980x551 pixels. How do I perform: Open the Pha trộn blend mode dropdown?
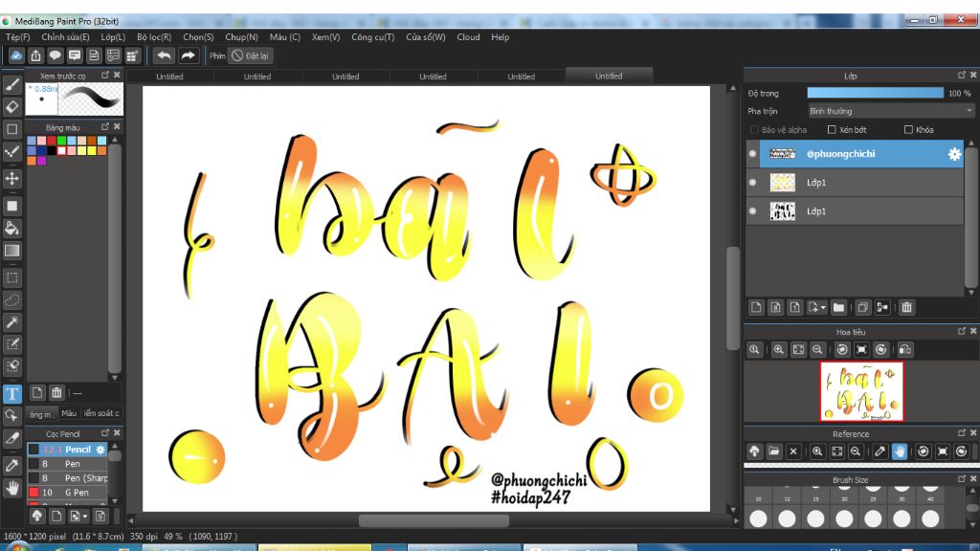891,111
